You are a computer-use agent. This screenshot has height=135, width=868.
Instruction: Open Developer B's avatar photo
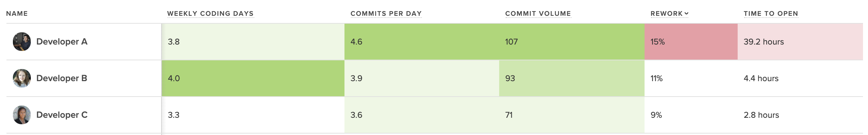click(x=22, y=78)
